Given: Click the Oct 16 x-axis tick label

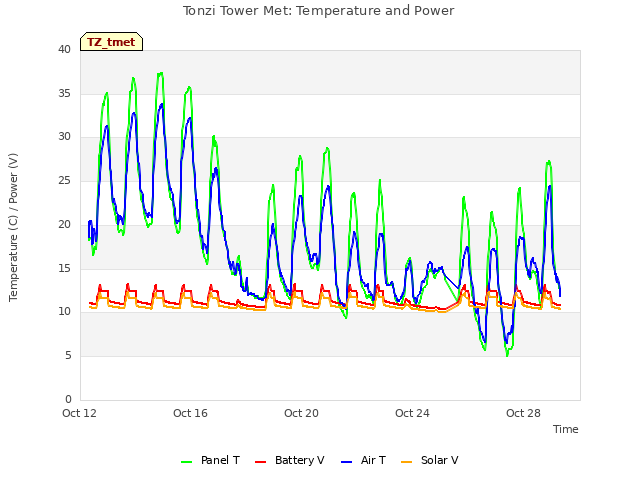Looking at the screenshot, I should coord(190,413).
